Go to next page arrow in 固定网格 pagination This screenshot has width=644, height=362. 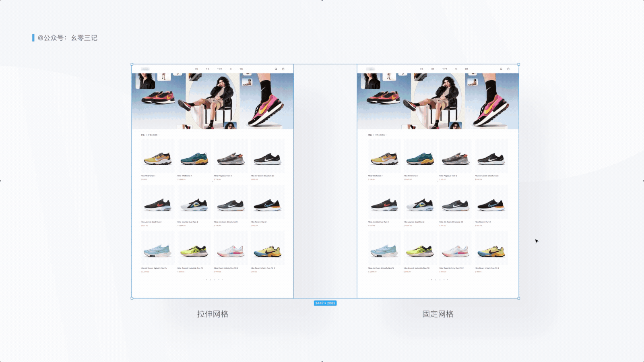pos(448,279)
